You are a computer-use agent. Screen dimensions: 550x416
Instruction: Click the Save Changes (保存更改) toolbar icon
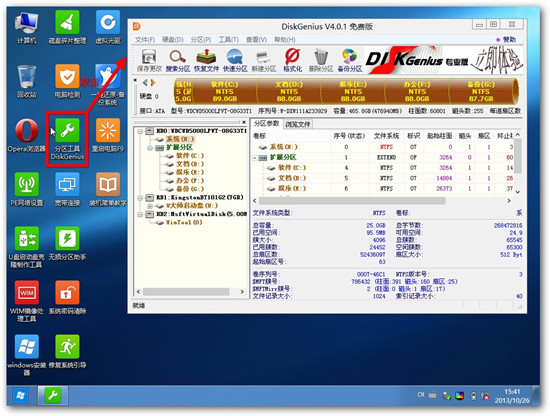149,60
